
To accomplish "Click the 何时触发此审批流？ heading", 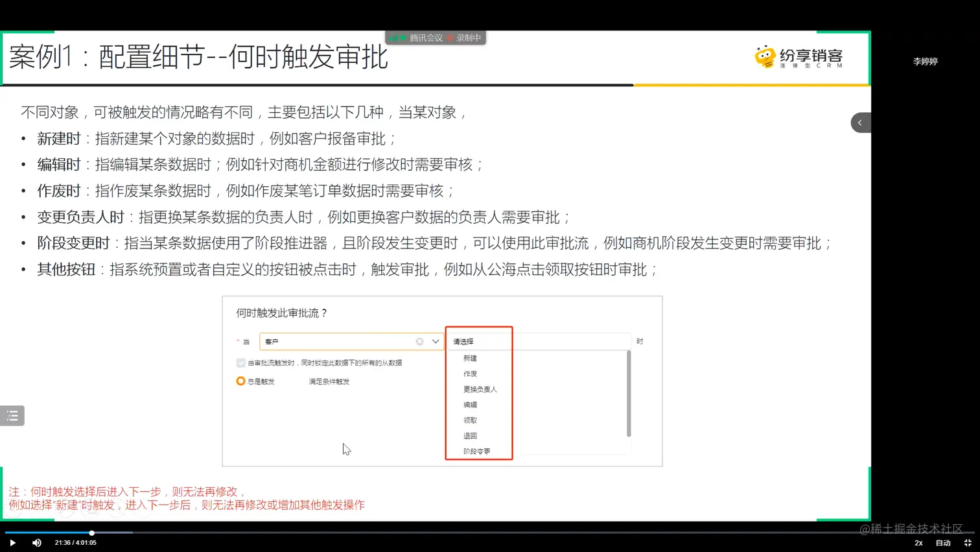I will click(282, 313).
